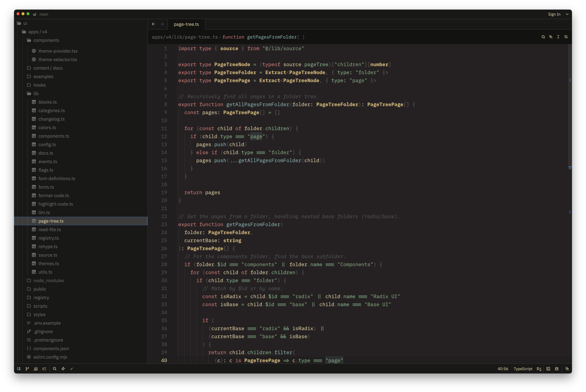This screenshot has height=392, width=586.
Task: Open the terminal panel icon
Action: 548,368
